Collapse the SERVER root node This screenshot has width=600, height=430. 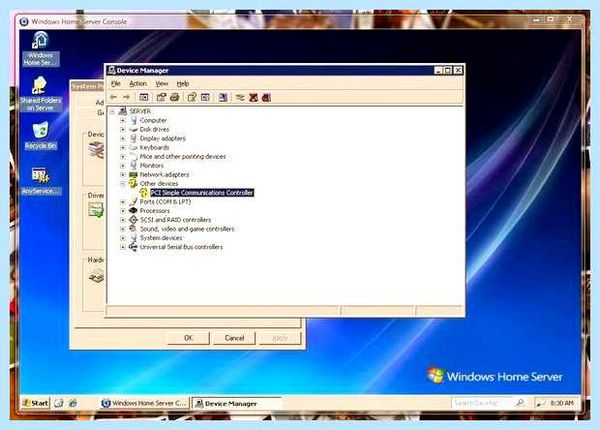pyautogui.click(x=112, y=111)
